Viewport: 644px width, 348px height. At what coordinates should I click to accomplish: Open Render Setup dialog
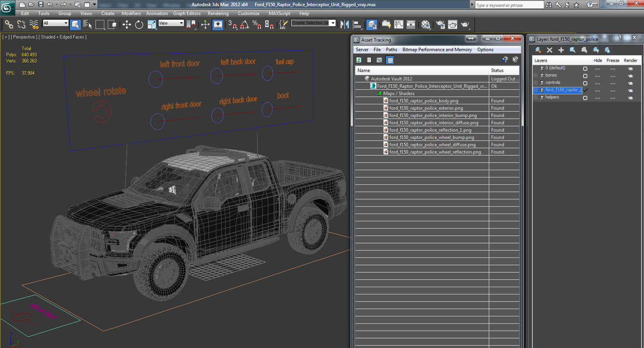440,24
